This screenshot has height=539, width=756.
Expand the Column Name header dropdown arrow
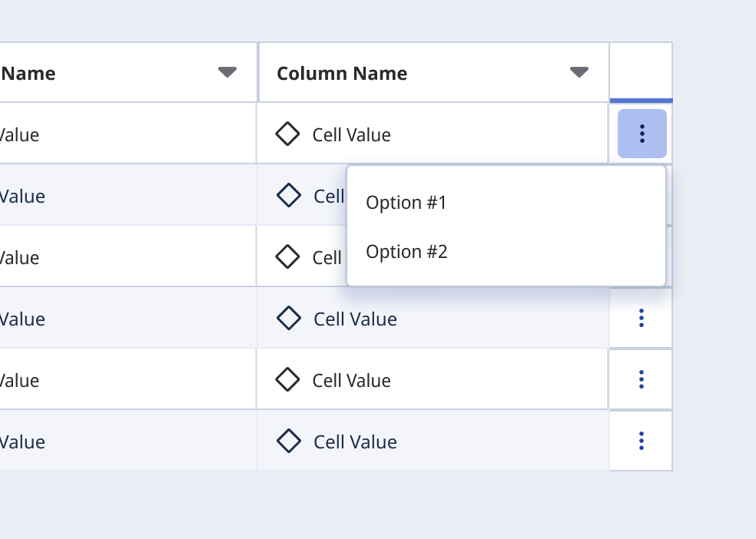[579, 72]
